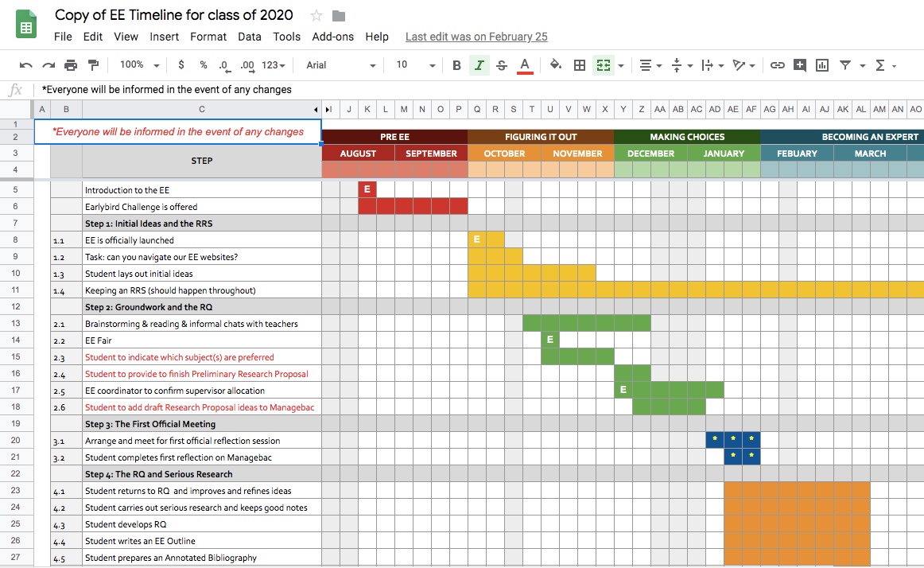
Task: Open the Borders tool
Action: tap(580, 65)
